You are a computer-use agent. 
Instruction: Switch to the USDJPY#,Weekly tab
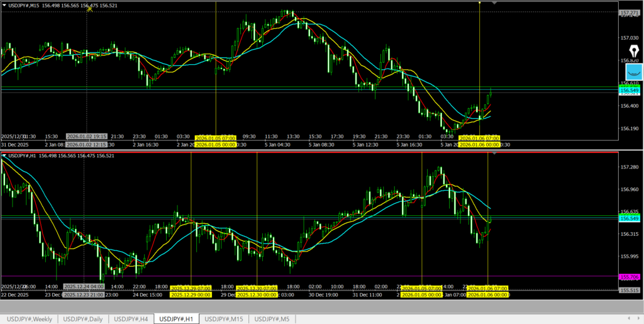click(30, 319)
